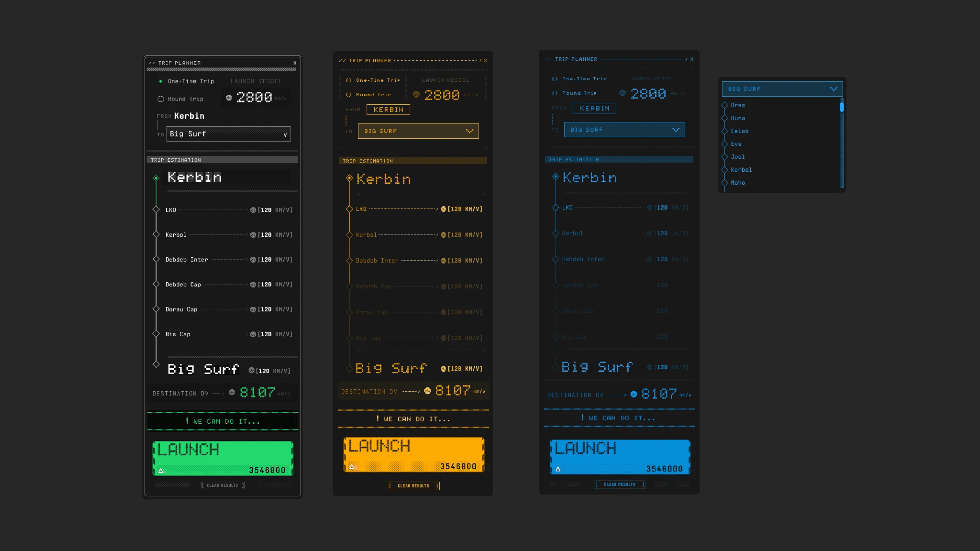Click orange delta-v icon beside 2800 value

pyautogui.click(x=416, y=94)
